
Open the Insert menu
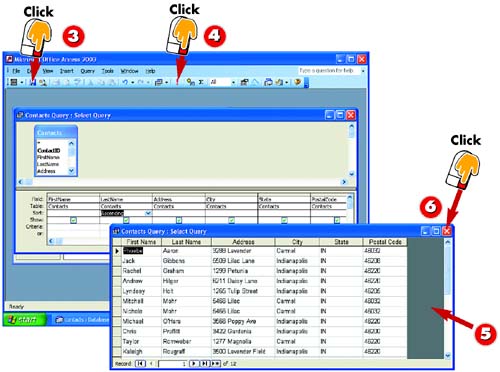[x=66, y=71]
